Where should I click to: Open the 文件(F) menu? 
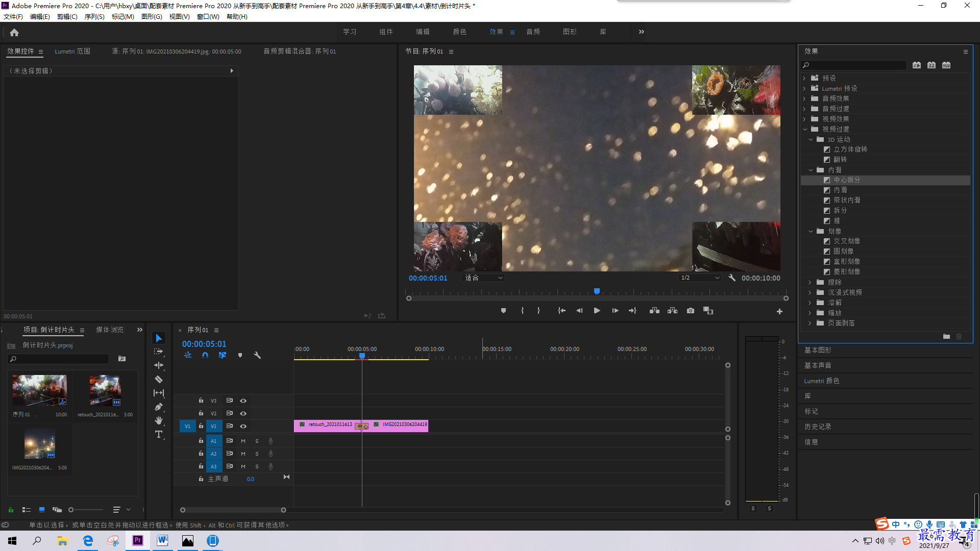tap(13, 17)
